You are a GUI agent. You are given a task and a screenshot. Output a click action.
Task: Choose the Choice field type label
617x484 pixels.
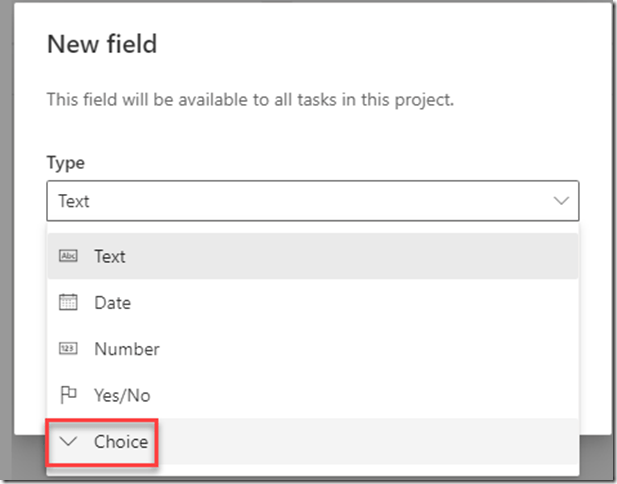click(x=121, y=441)
